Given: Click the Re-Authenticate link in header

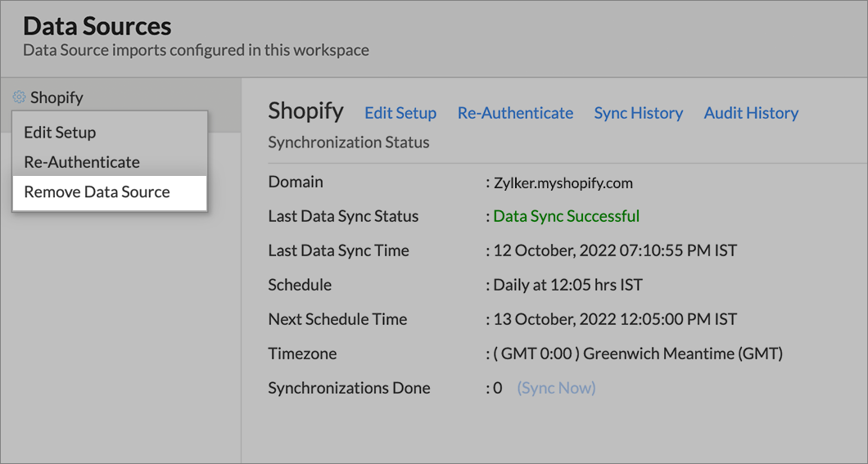Looking at the screenshot, I should [515, 113].
